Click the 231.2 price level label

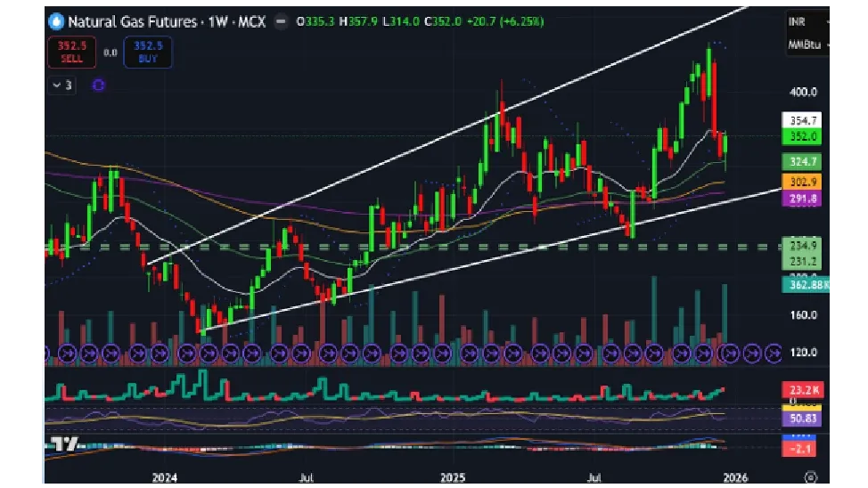tap(801, 261)
